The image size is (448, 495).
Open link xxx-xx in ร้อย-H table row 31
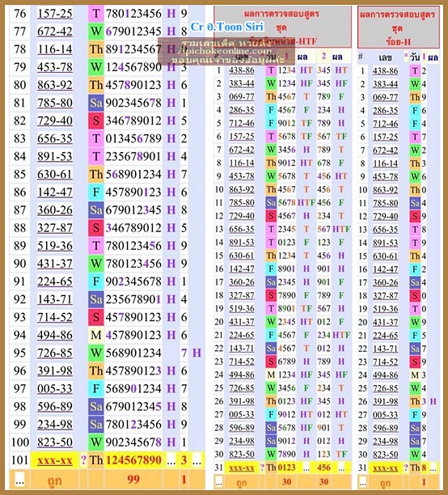(385, 468)
